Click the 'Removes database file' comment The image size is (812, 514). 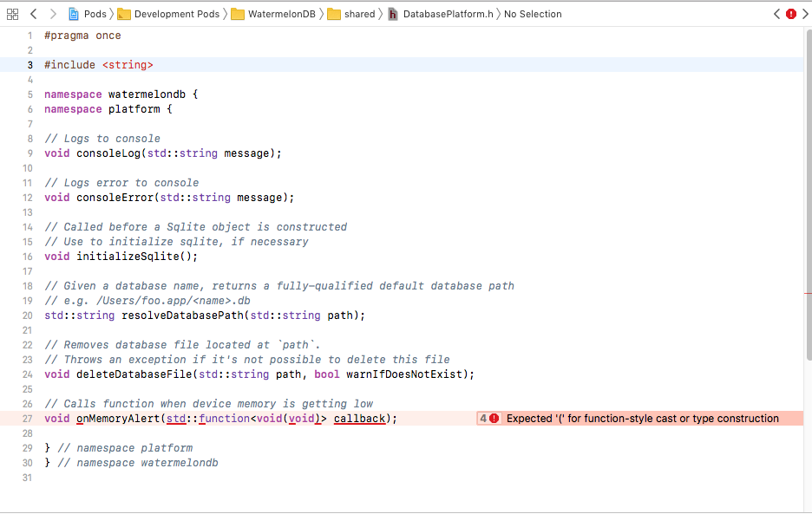182,345
